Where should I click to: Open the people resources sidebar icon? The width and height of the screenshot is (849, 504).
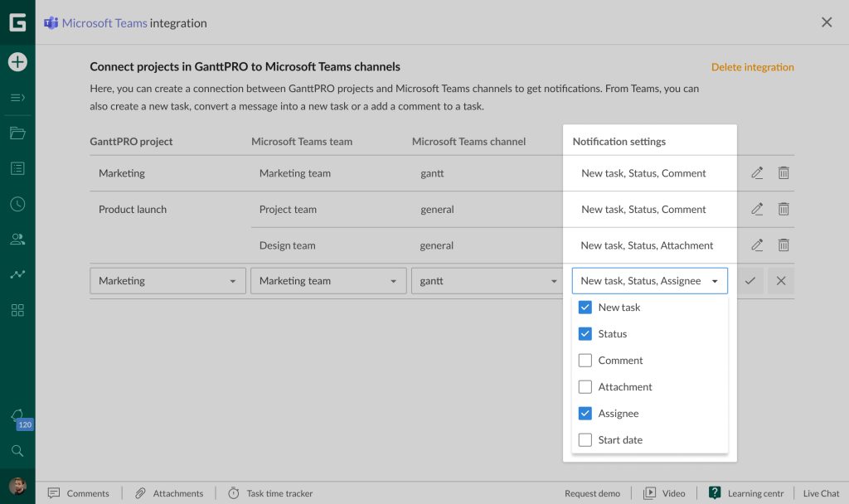(x=17, y=240)
